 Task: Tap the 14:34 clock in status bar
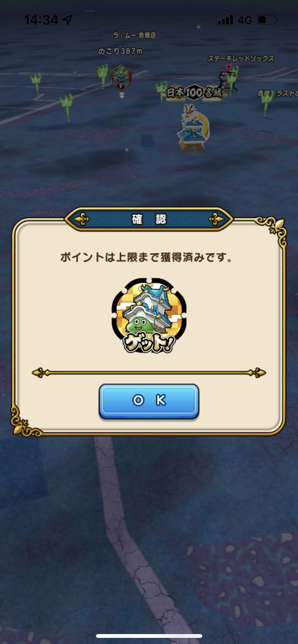(41, 20)
